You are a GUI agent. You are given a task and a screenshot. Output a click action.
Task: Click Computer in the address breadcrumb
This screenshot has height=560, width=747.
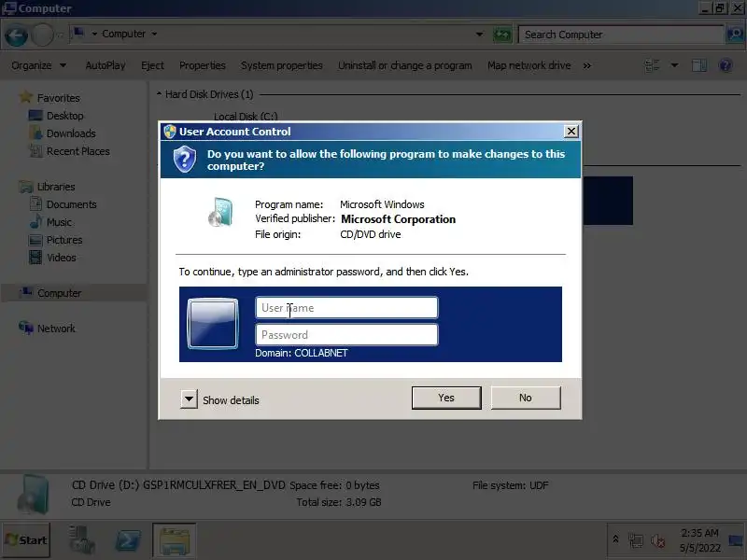coord(123,34)
